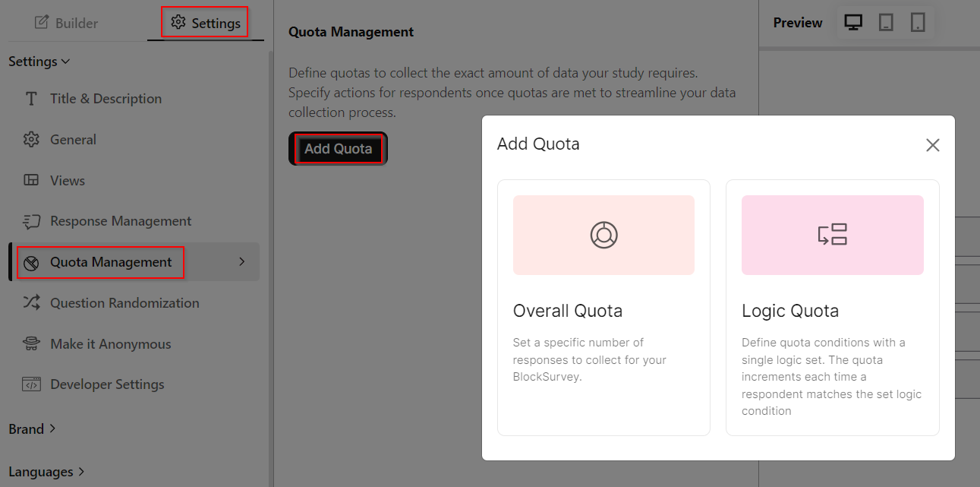
Task: Click the desktop preview icon
Action: coord(853,22)
